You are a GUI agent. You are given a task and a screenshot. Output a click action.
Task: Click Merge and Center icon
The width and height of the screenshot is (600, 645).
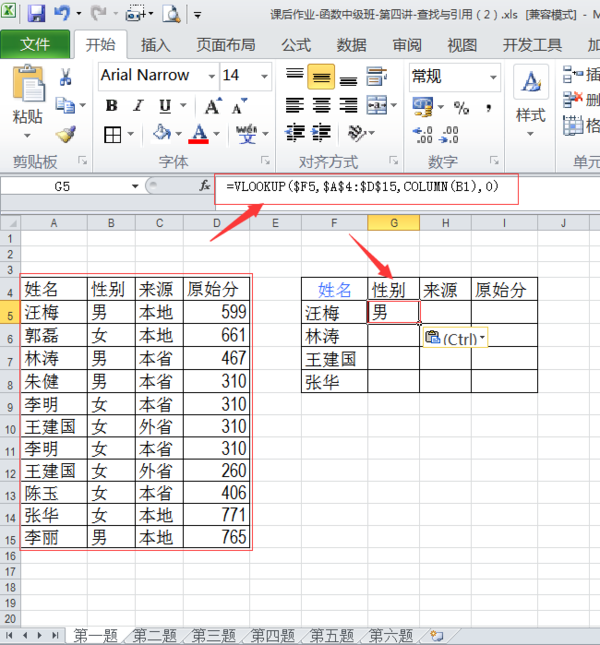[x=377, y=105]
